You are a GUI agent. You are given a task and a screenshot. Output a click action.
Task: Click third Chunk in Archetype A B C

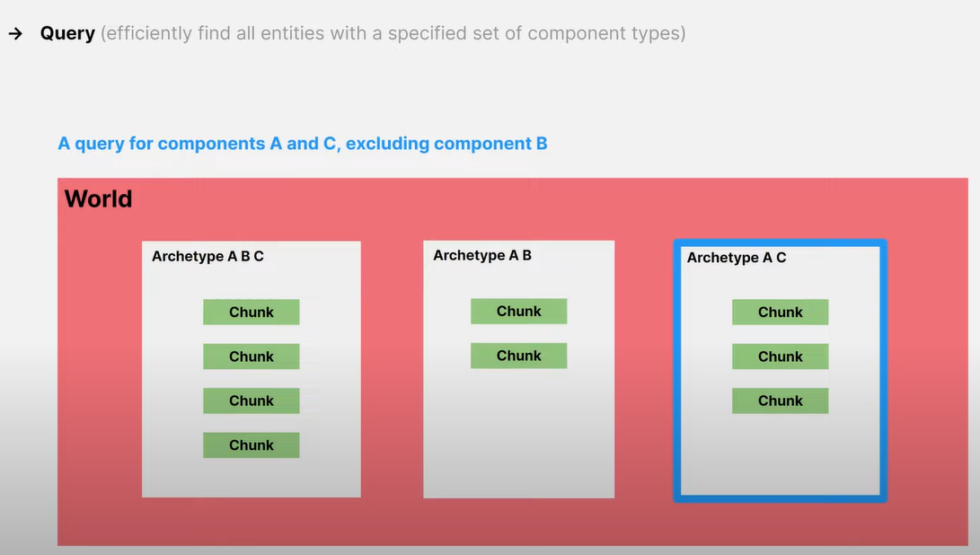click(251, 401)
